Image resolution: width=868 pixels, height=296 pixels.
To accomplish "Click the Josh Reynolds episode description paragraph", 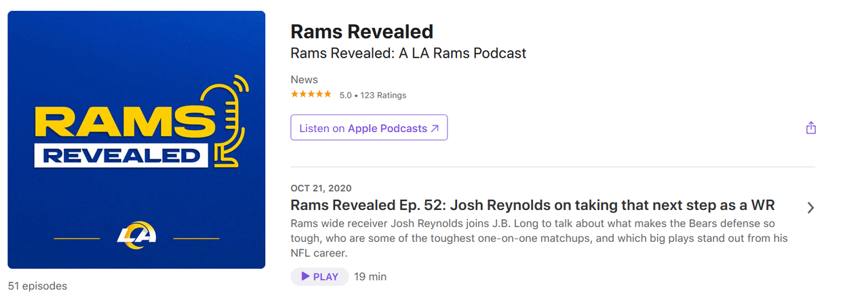I will click(x=539, y=238).
